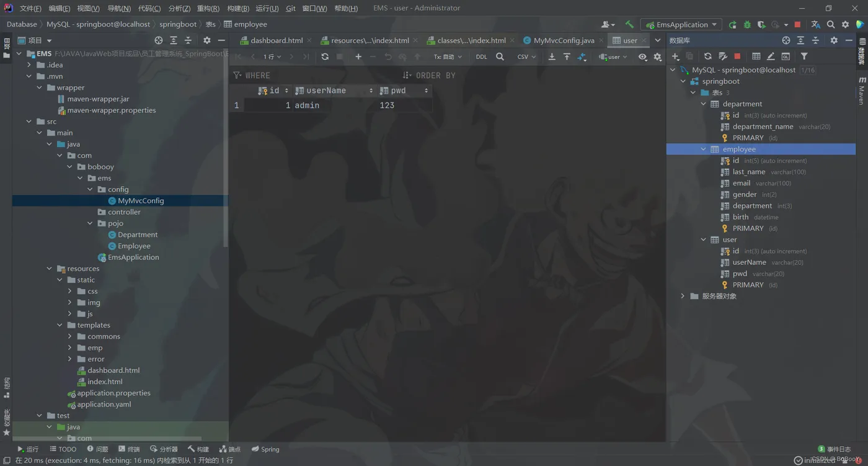Refresh the database panel

click(x=707, y=56)
